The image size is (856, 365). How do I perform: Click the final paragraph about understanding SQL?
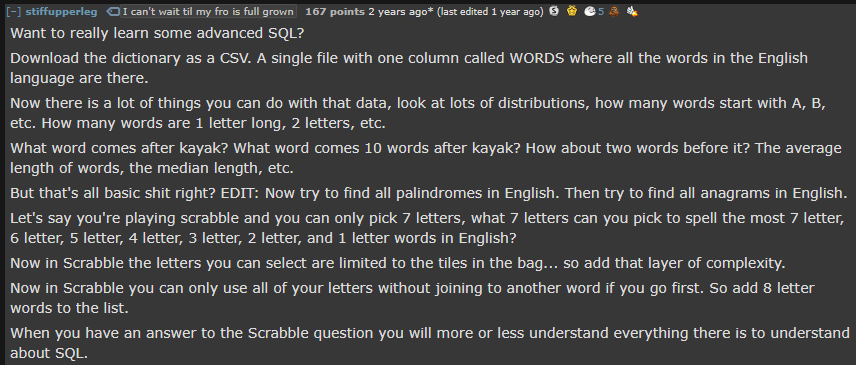pyautogui.click(x=430, y=343)
